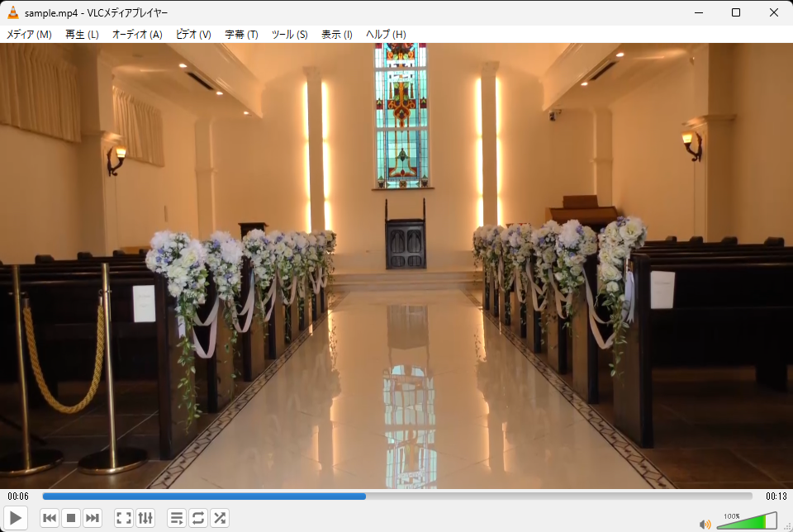Open the 字幕 (T) menu
The width and height of the screenshot is (793, 532).
coord(241,35)
